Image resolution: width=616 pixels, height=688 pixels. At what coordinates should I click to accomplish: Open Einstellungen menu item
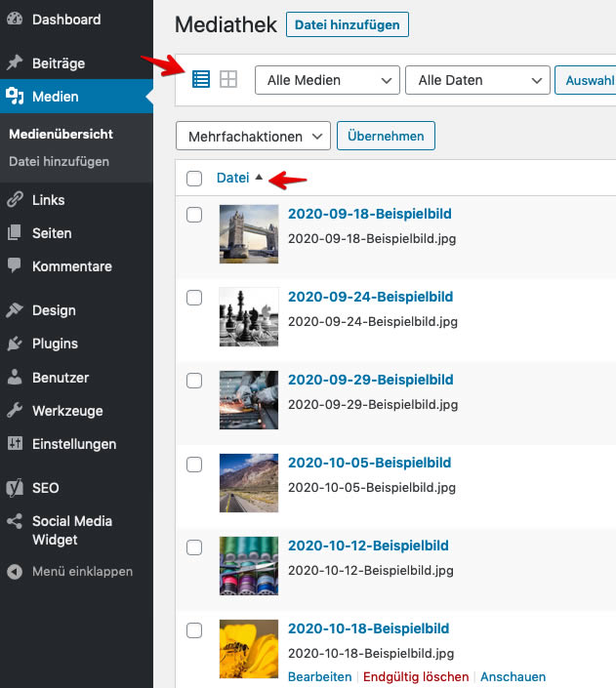click(x=76, y=444)
